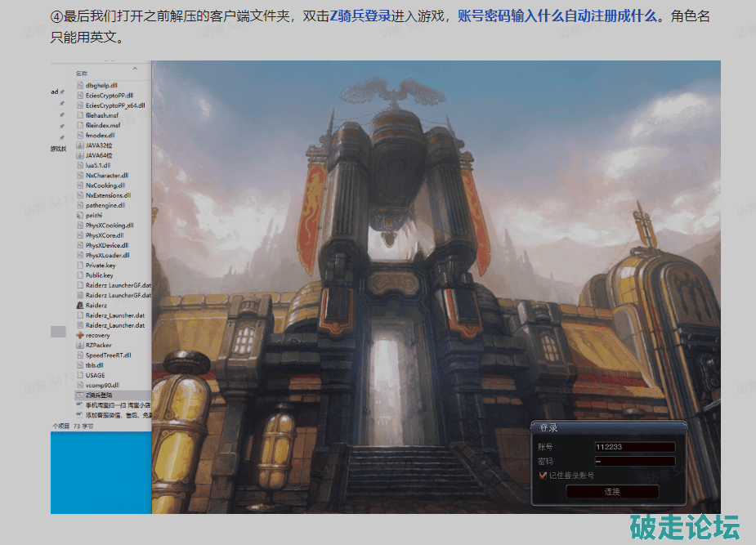Click the 破走论坛 watermark logo

[683, 525]
